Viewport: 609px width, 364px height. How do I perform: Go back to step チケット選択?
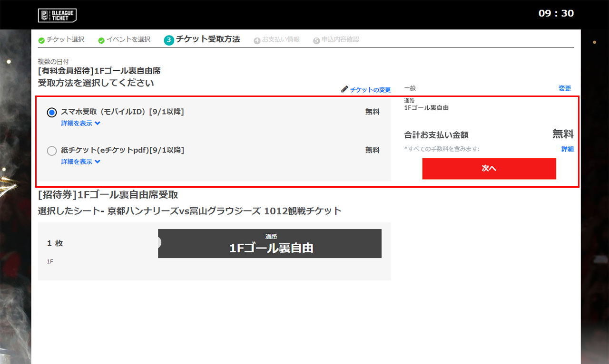(61, 40)
